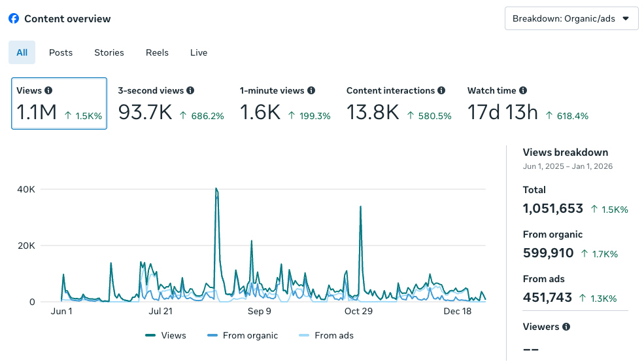Switch to the Posts tab
644x364 pixels.
pyautogui.click(x=61, y=52)
